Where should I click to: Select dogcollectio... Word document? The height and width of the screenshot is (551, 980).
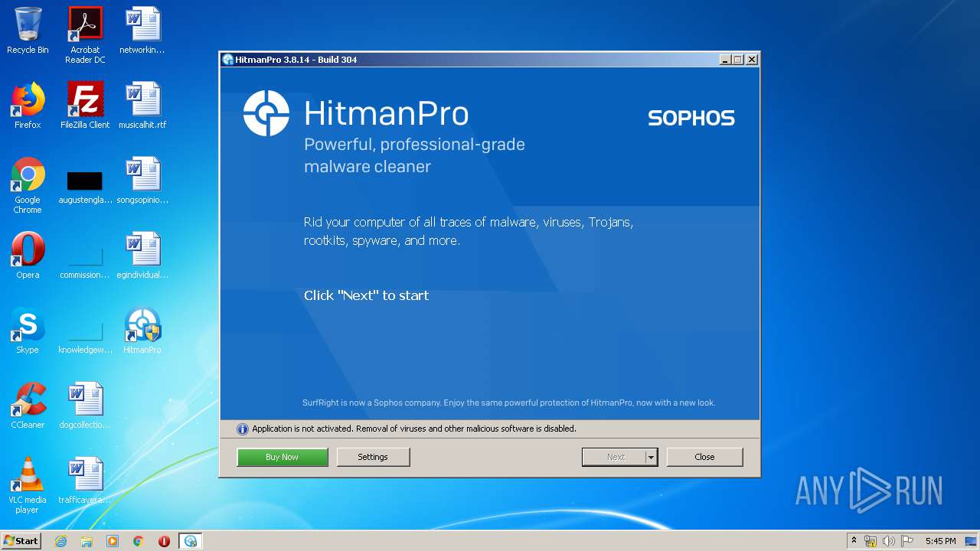pyautogui.click(x=85, y=406)
